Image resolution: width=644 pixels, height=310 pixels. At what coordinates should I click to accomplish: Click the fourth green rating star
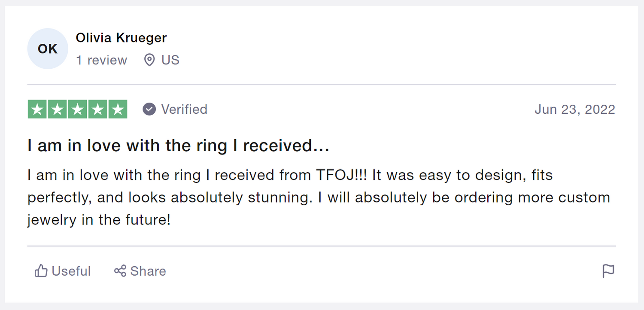(x=97, y=109)
